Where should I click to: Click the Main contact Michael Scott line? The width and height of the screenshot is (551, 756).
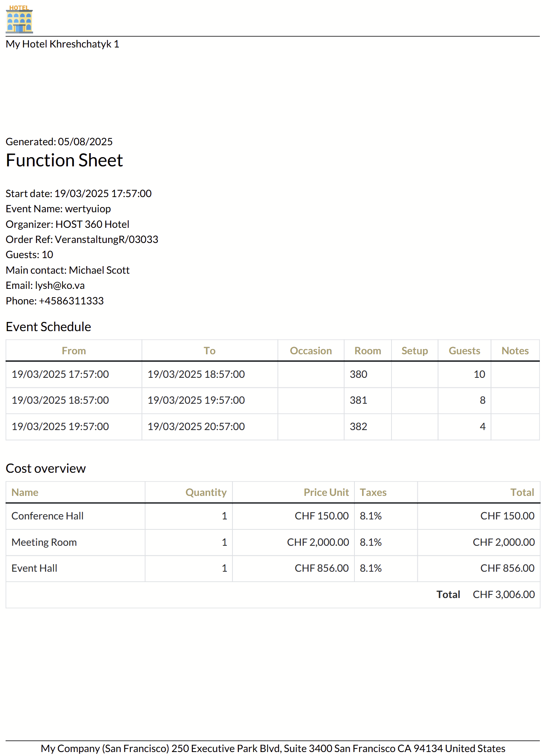(x=67, y=270)
